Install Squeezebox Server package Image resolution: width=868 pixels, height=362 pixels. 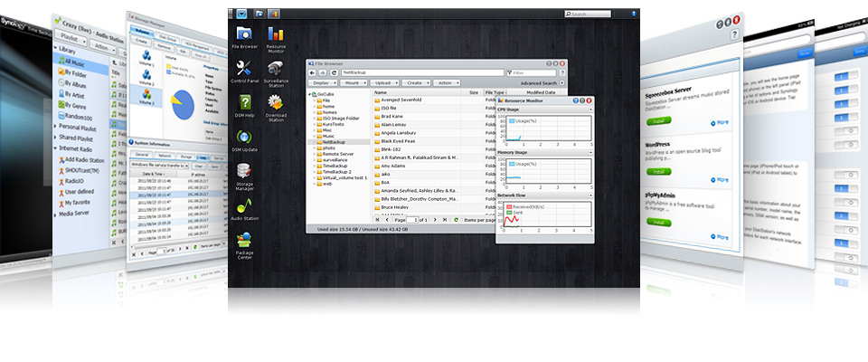[658, 120]
